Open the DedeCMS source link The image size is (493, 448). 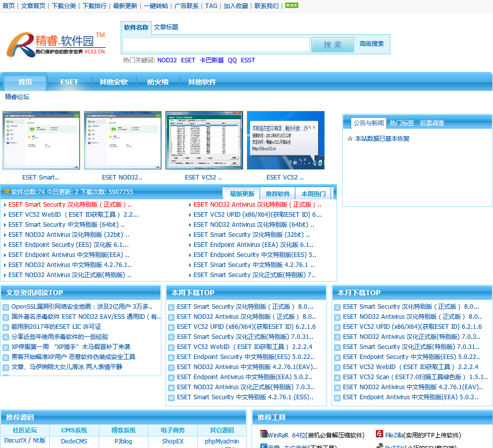coord(74,441)
